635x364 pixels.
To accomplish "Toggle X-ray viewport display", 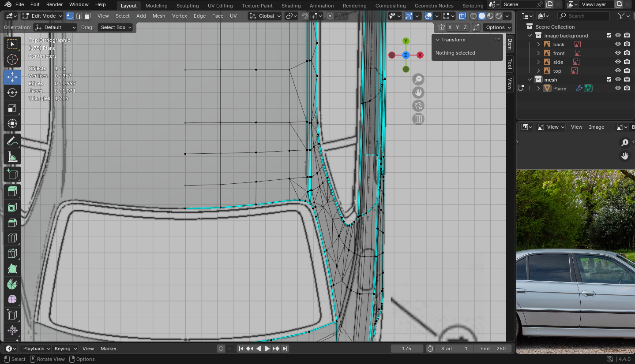I will (462, 16).
